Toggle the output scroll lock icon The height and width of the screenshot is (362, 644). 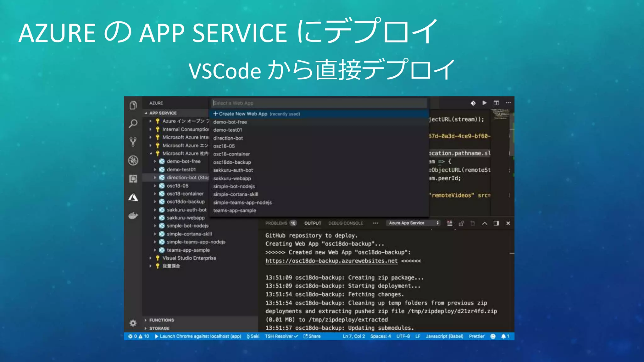[x=461, y=223]
